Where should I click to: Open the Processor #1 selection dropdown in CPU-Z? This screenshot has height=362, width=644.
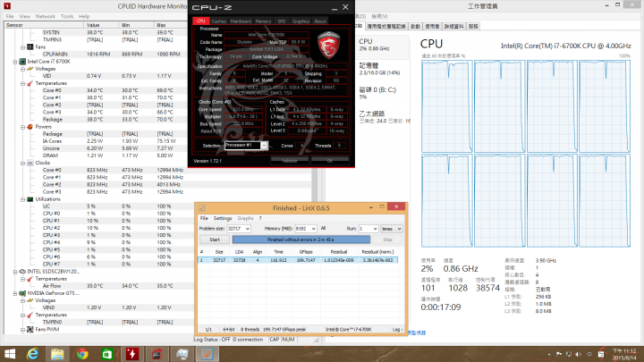click(264, 146)
